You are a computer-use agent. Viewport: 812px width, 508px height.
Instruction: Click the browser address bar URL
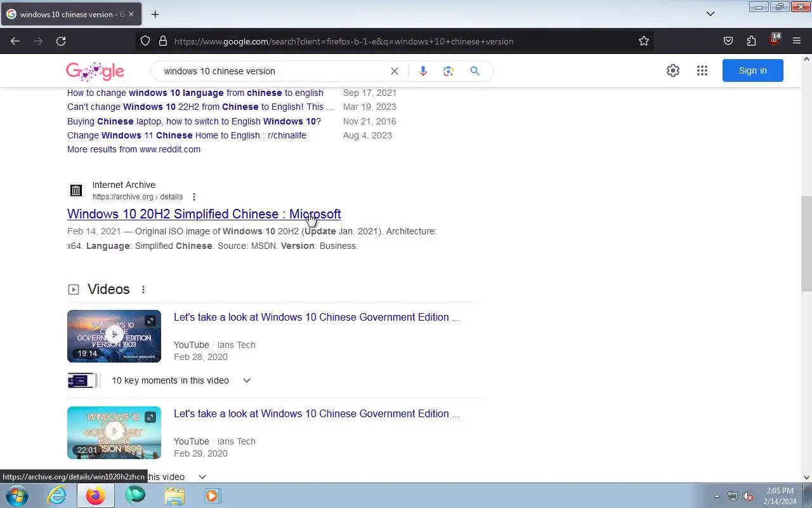coord(344,41)
